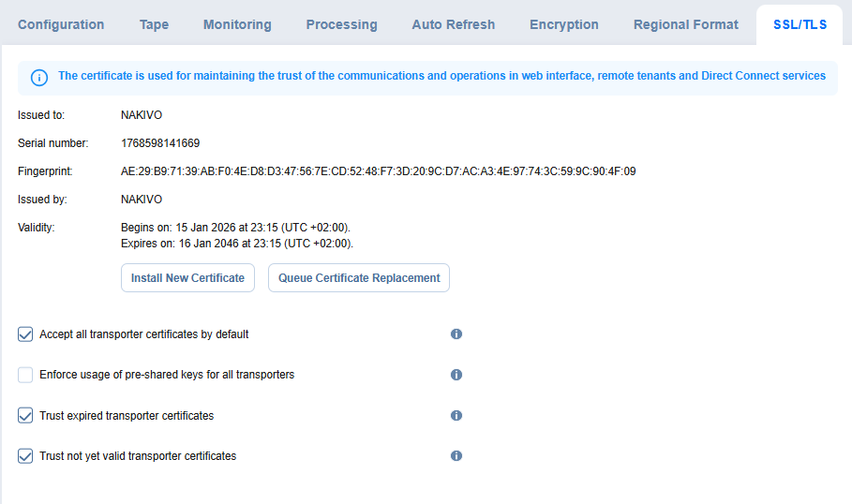Open the Regional Format tab
The height and width of the screenshot is (504, 852).
point(686,24)
